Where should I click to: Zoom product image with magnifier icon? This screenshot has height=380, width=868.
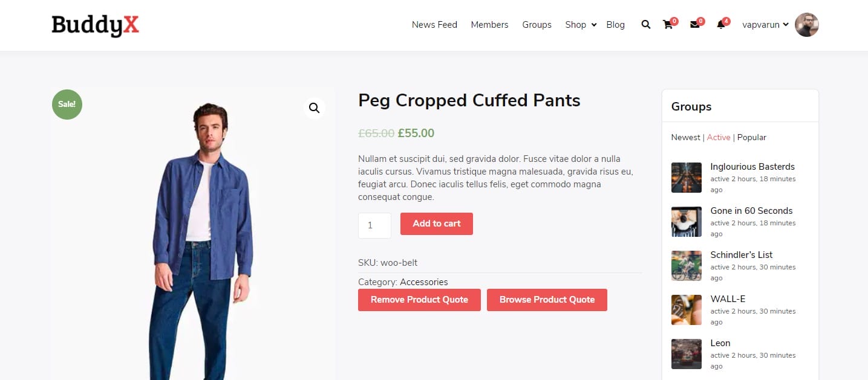tap(314, 108)
